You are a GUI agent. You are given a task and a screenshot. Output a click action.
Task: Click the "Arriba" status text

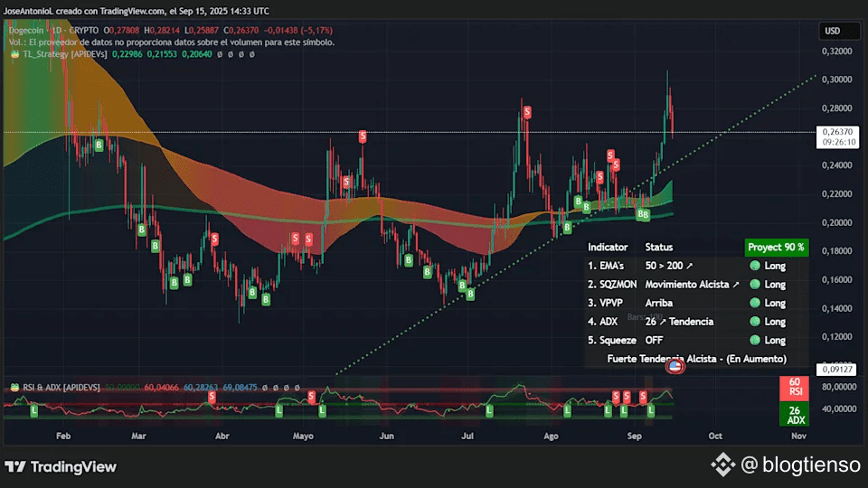pyautogui.click(x=659, y=304)
